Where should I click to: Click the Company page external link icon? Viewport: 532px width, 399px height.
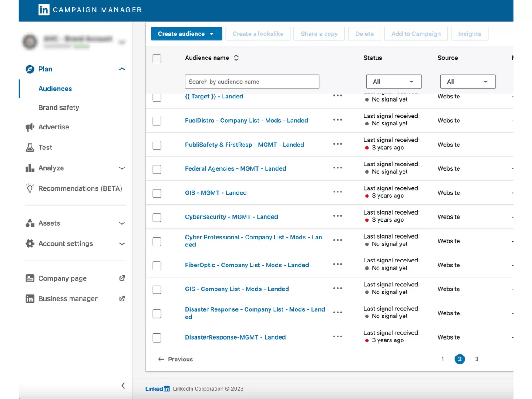click(x=122, y=278)
